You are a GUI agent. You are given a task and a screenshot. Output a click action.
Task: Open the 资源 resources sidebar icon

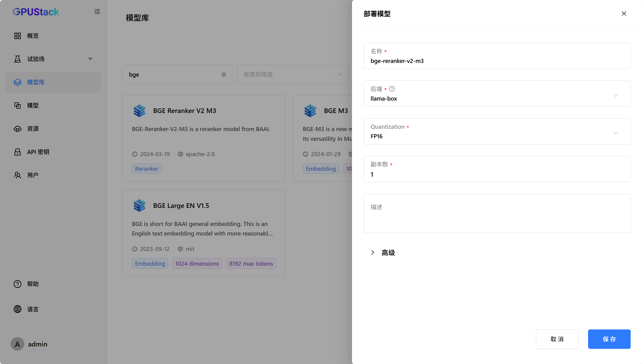tap(18, 128)
